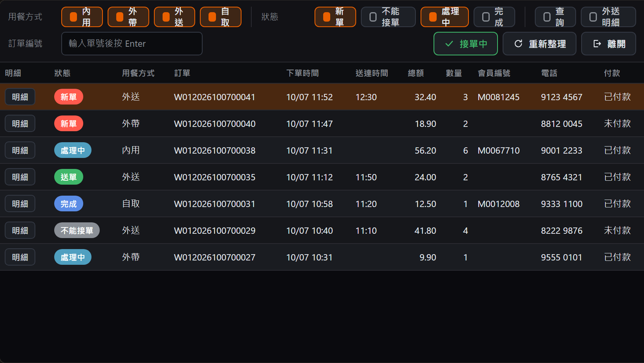Select order number W012026100700041
The width and height of the screenshot is (644, 363).
[215, 97]
